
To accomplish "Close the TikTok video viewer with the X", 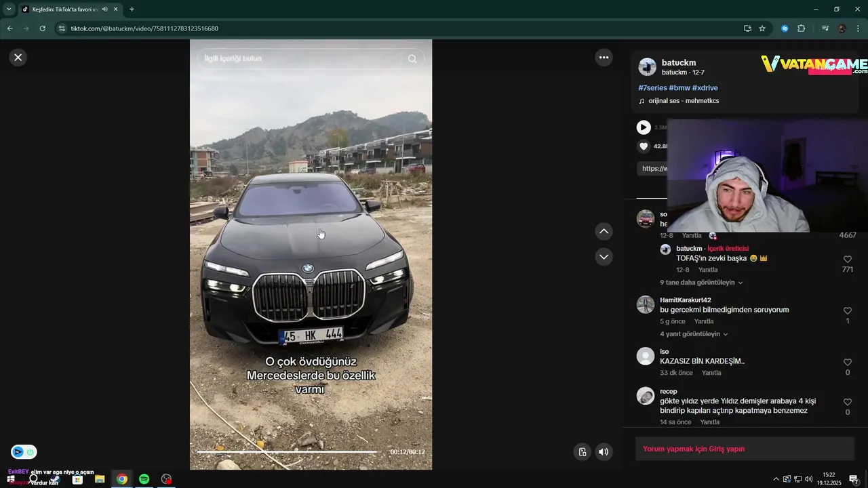I will [x=18, y=58].
